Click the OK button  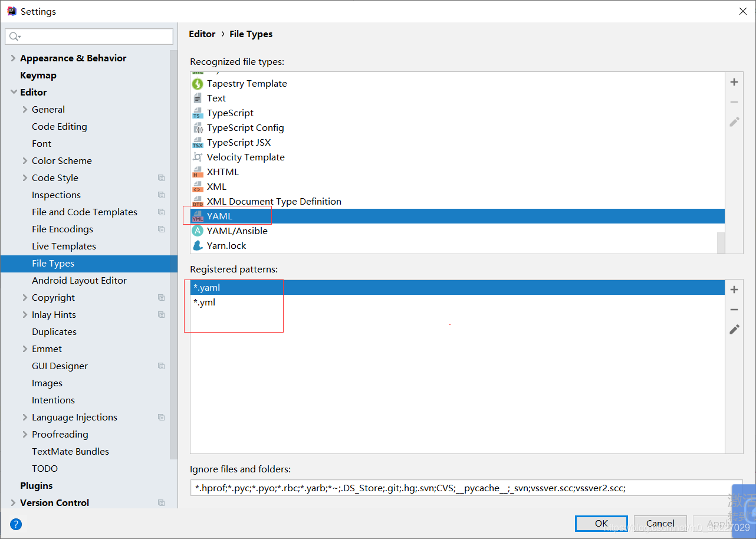[x=601, y=523]
